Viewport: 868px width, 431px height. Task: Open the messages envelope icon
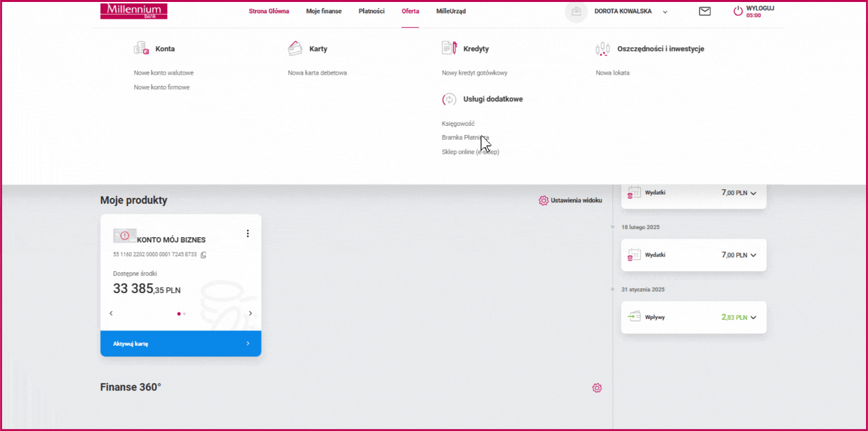pos(704,11)
